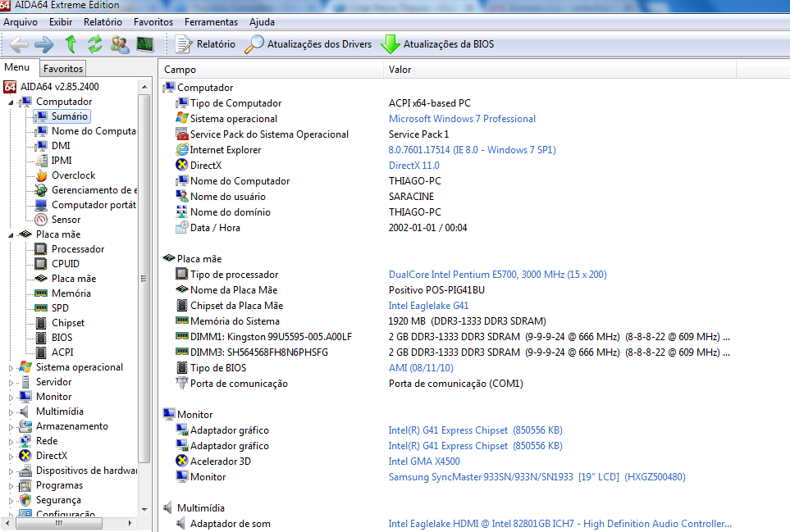Open the DualCore Intel Pentium E5700 link

point(498,275)
